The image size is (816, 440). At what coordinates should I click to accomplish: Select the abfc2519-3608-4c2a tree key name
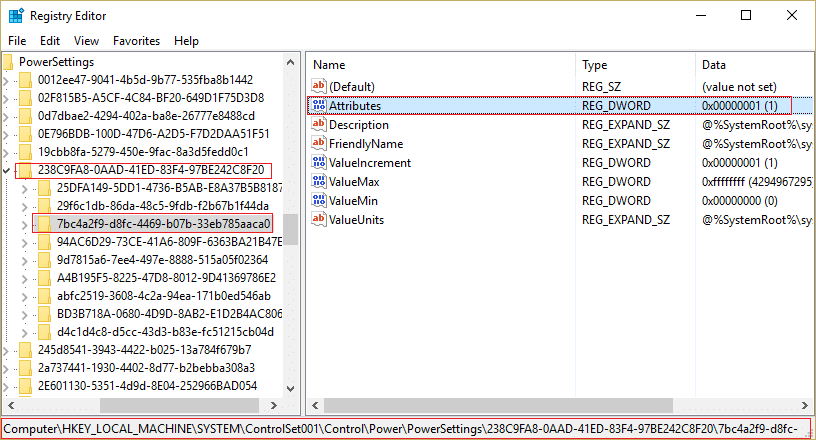point(164,296)
